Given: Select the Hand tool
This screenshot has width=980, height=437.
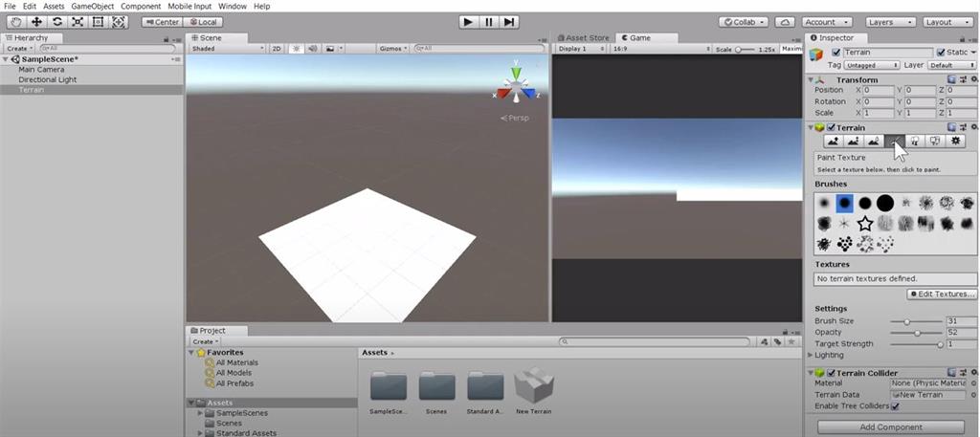Looking at the screenshot, I should coord(16,22).
